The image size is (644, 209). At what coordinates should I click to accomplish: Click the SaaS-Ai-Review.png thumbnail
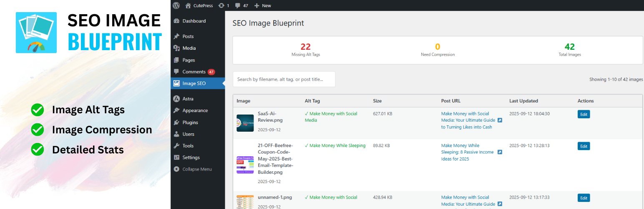click(x=245, y=123)
